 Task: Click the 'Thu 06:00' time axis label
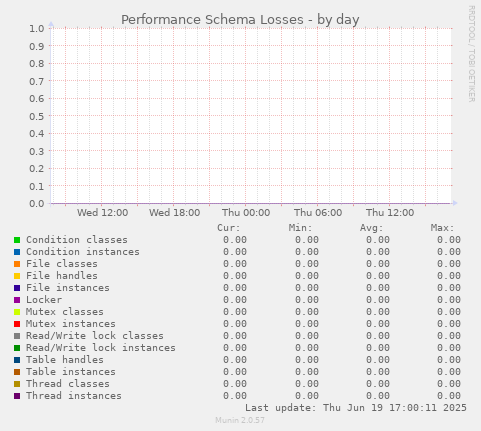coord(318,213)
